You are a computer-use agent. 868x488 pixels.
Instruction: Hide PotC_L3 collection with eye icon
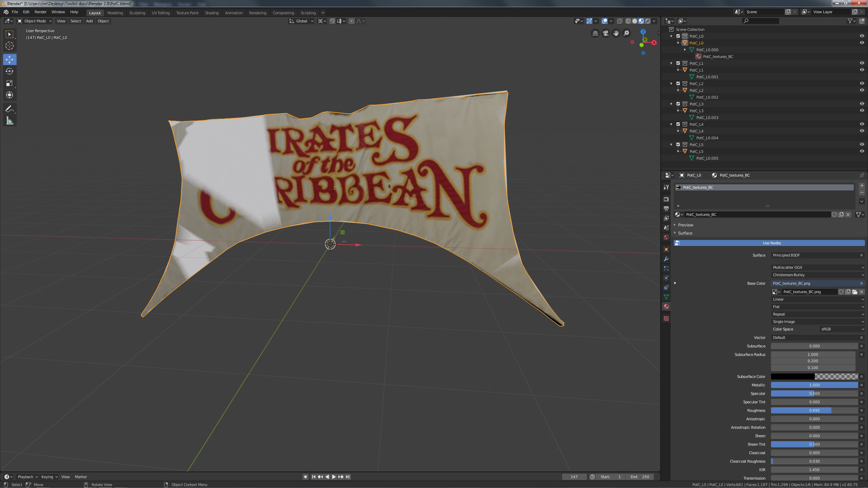pos(862,104)
